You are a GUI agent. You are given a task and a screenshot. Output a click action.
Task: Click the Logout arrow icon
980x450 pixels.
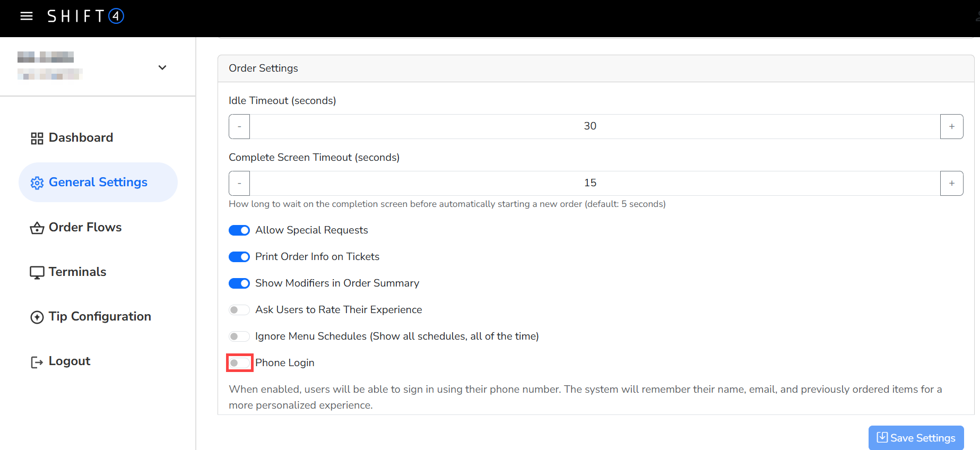tap(37, 362)
